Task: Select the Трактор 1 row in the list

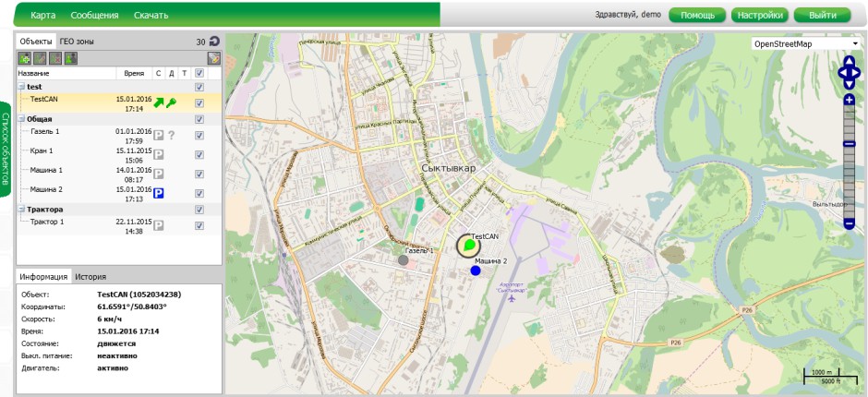Action: [x=119, y=225]
